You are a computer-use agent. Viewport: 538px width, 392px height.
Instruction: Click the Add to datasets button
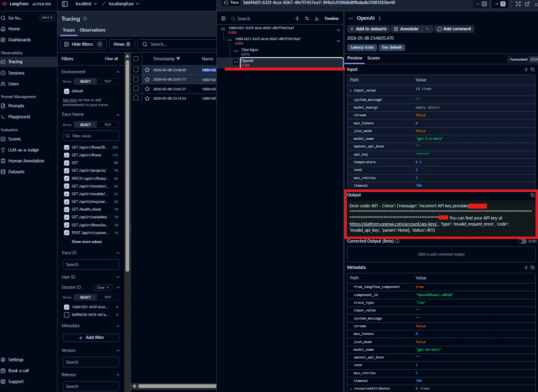[368, 29]
